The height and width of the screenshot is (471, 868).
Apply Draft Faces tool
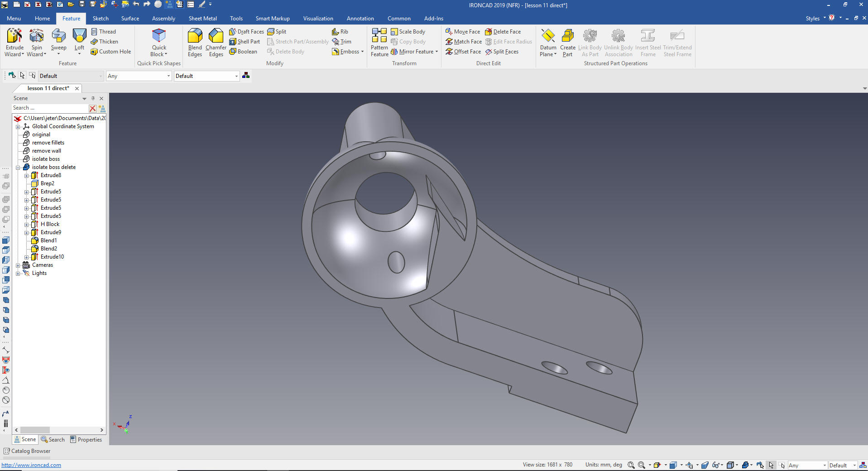click(x=246, y=32)
